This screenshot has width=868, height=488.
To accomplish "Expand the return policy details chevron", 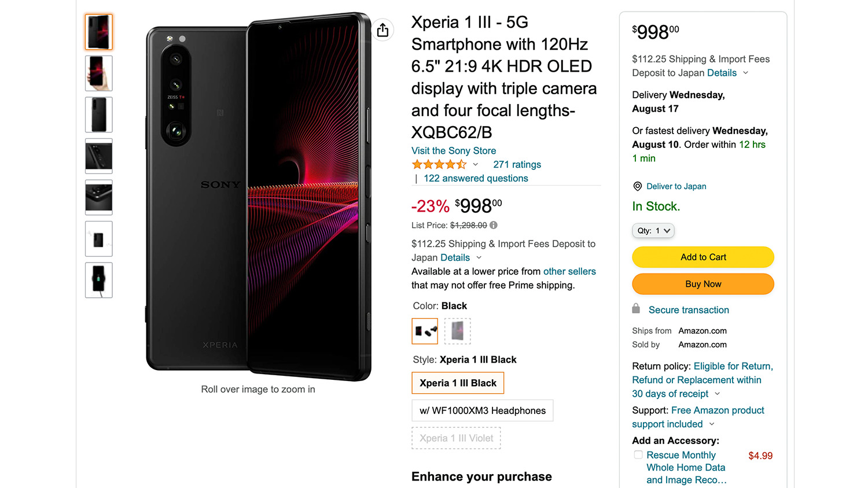I will [x=718, y=394].
